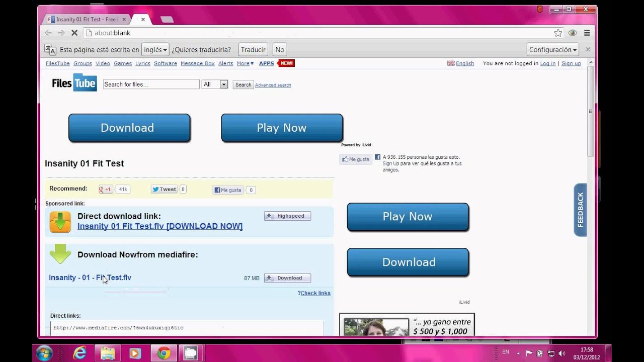
Task: Open Windows Media Player from the taskbar
Action: click(135, 353)
